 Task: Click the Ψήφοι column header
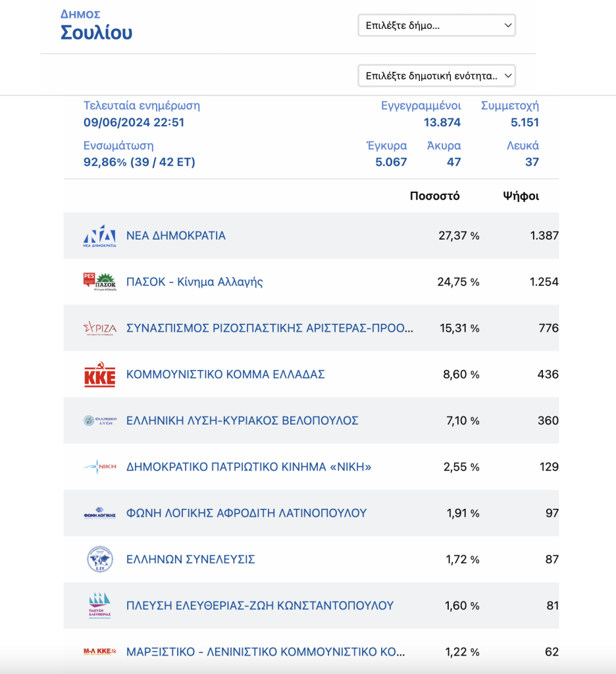tap(521, 196)
